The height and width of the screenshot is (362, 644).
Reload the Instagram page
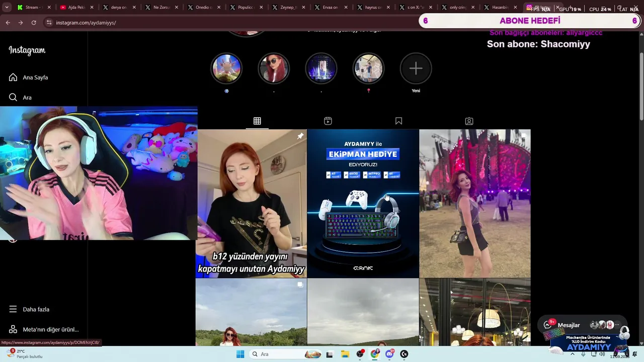(x=33, y=23)
